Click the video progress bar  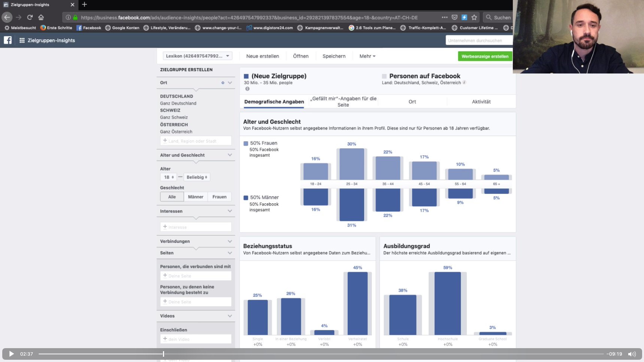321,354
